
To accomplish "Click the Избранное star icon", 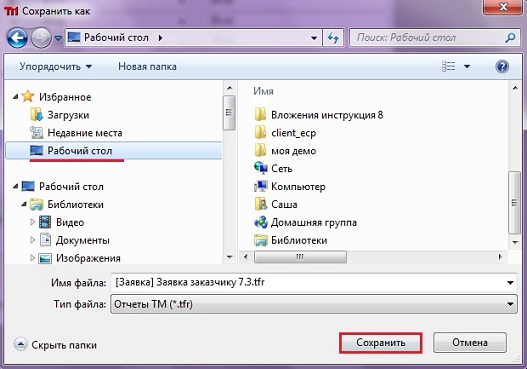I will pos(28,97).
